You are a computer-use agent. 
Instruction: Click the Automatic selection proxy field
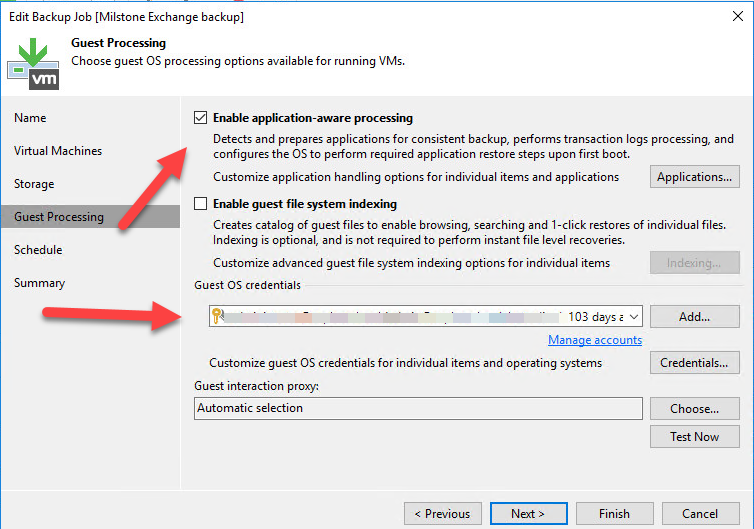tap(418, 408)
